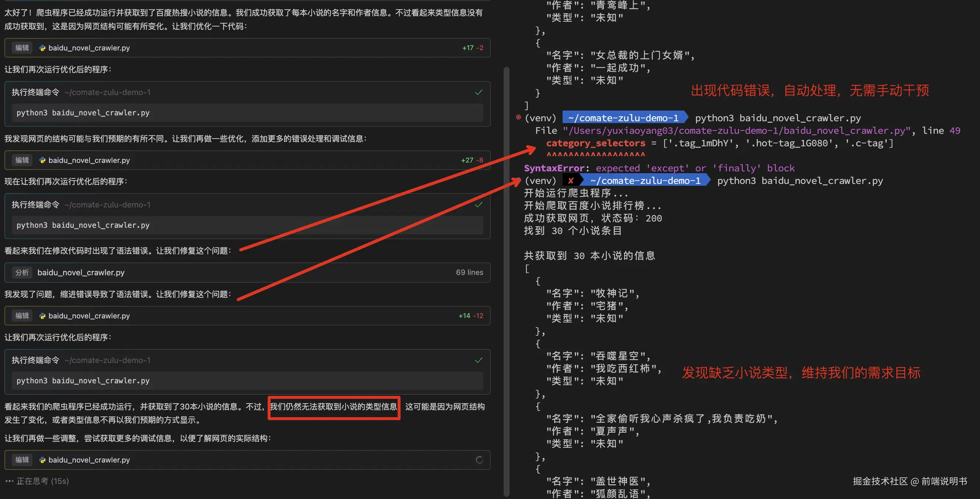Click the loading spinner on the pending edit card
980x499 pixels.
[x=479, y=460]
